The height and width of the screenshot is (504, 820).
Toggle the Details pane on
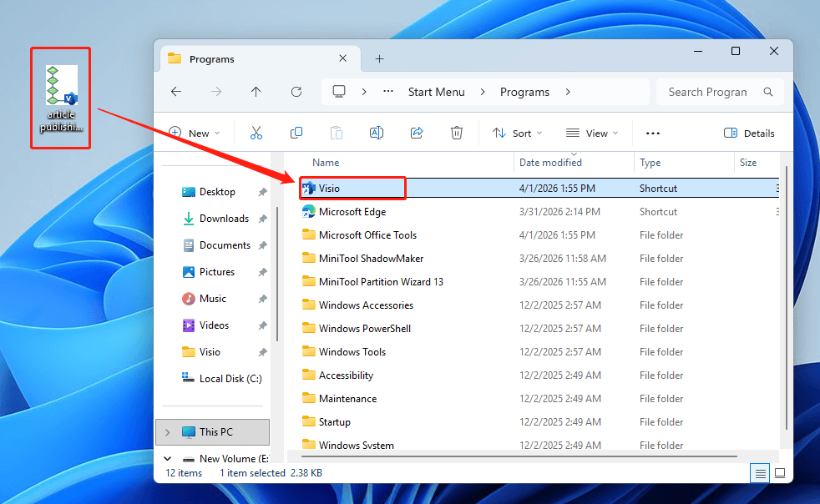pyautogui.click(x=749, y=133)
